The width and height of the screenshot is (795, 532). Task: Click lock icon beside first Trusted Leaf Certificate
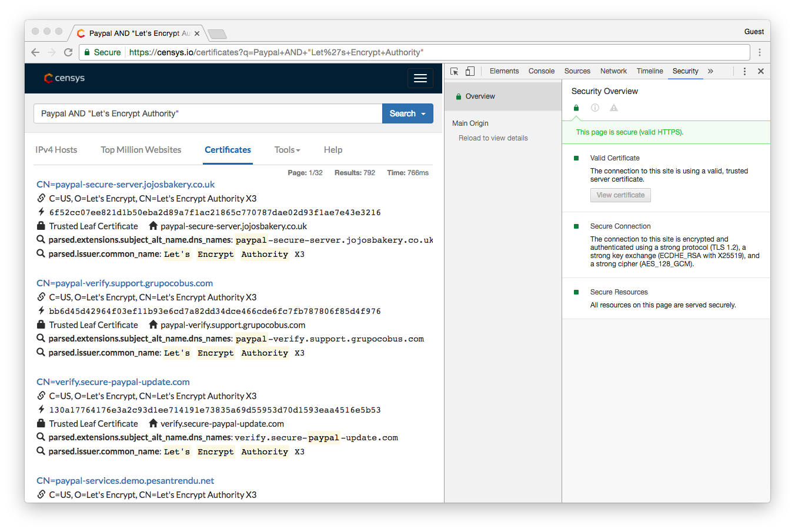point(41,226)
